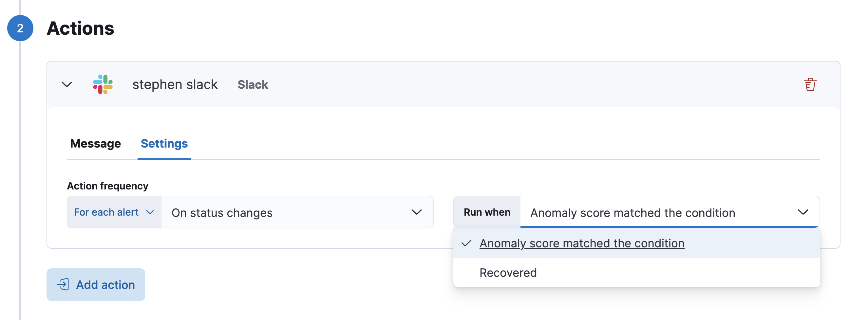Collapse the stephen slack action panel
This screenshot has width=868, height=320.
67,84
